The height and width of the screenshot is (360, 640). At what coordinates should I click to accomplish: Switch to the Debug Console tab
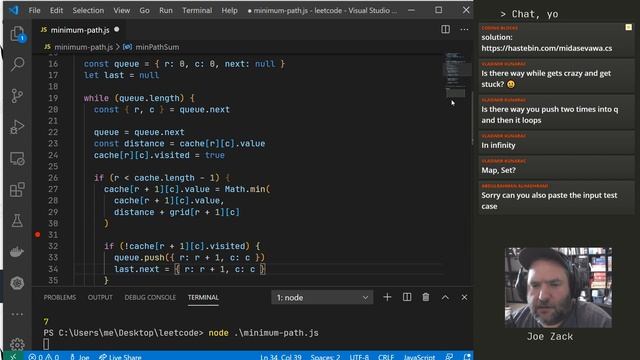coord(150,297)
